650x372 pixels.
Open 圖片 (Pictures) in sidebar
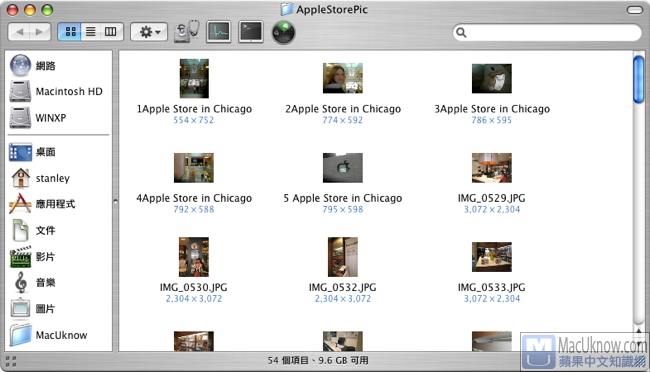33,309
